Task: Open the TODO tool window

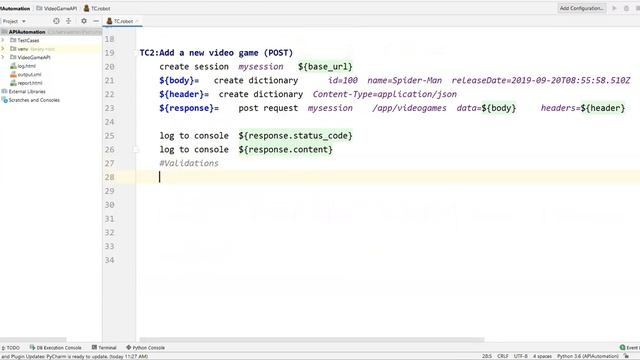Action: coord(11,347)
